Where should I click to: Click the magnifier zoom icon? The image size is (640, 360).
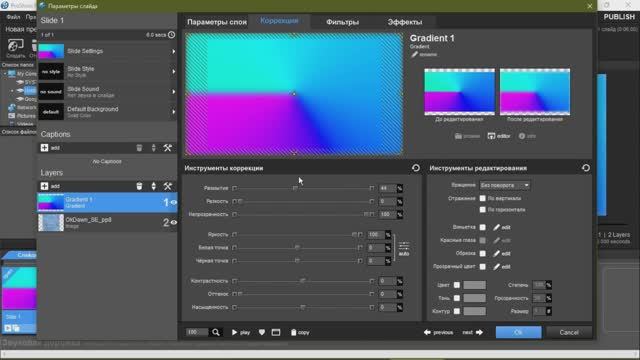[216, 332]
